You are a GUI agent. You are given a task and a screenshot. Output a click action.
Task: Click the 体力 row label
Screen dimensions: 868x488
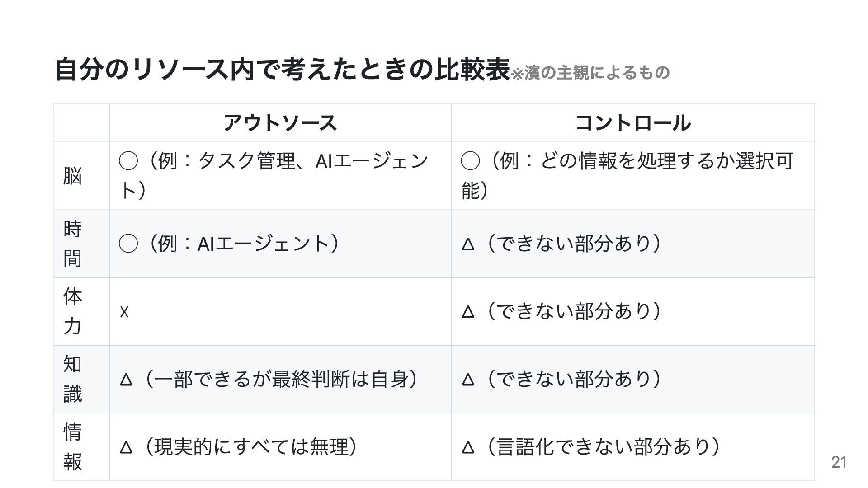72,311
